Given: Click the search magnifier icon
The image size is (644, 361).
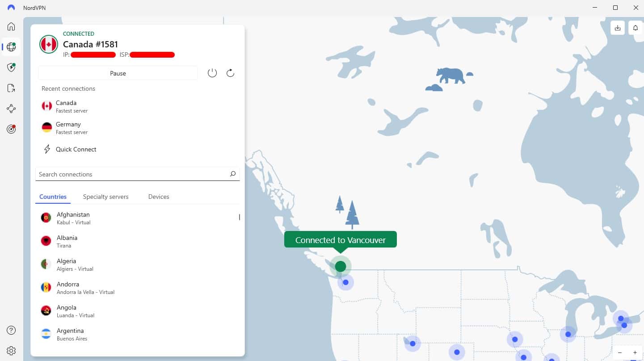Looking at the screenshot, I should tap(232, 174).
